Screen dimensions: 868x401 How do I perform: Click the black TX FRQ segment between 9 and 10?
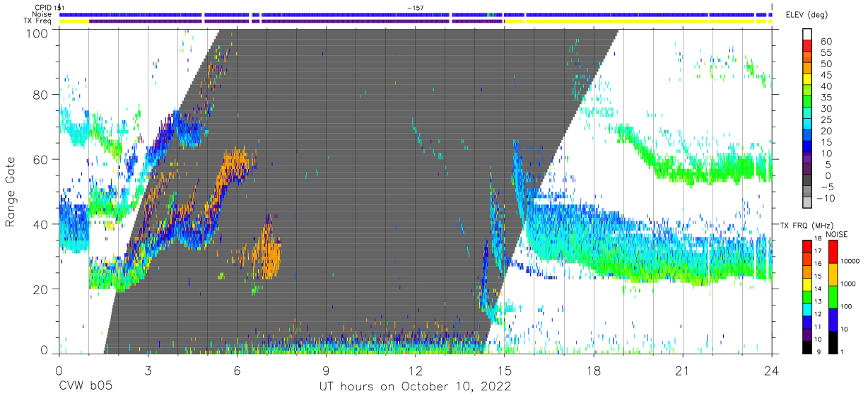807,346
